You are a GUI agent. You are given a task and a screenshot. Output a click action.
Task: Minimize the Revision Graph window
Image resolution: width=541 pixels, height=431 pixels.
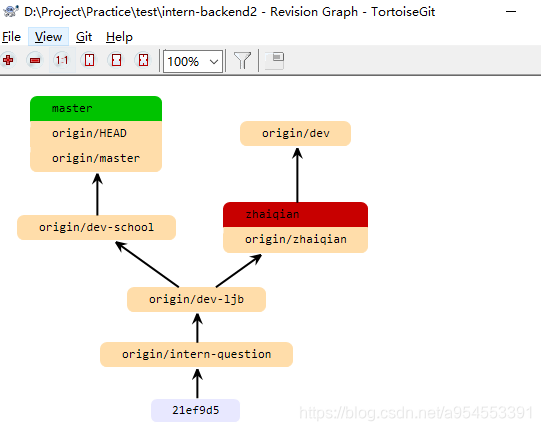[x=511, y=11]
